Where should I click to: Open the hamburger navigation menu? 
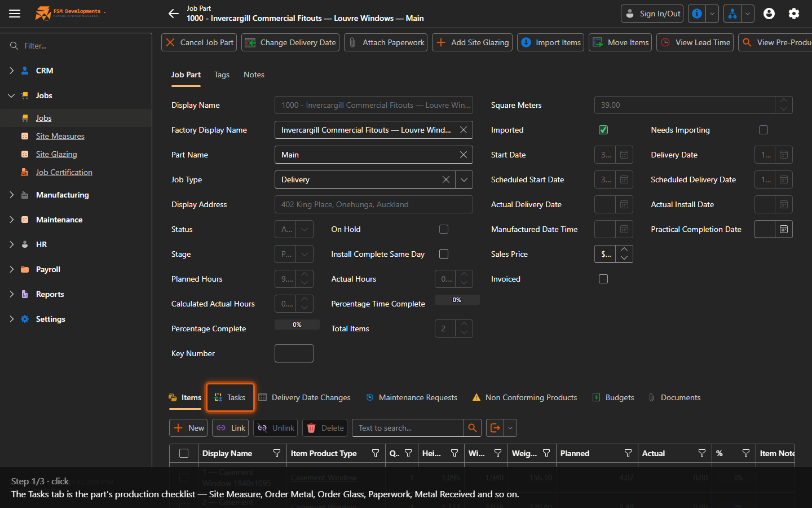pos(15,14)
